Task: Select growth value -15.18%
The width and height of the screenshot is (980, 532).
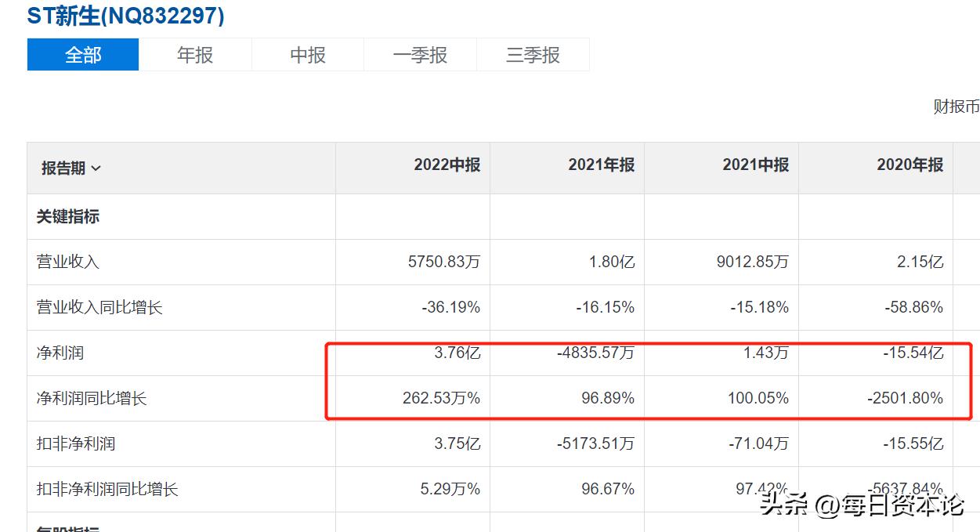Action: [x=759, y=308]
